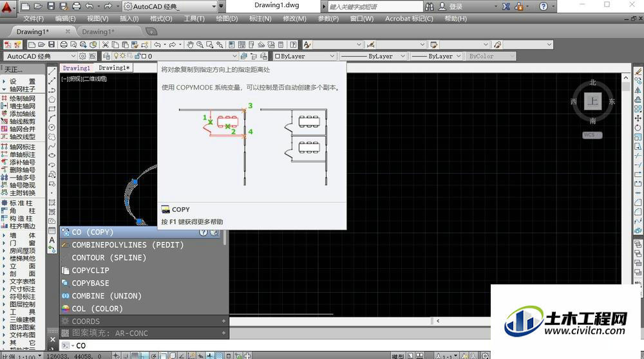The height and width of the screenshot is (359, 644).
Task: Toggle ortho mode in status bar
Action: pos(144,356)
